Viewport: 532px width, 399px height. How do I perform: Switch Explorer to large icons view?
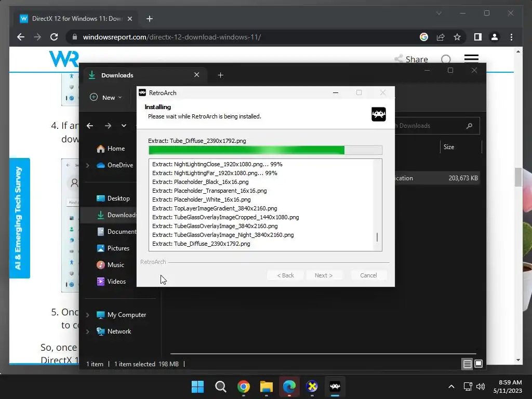[478, 364]
